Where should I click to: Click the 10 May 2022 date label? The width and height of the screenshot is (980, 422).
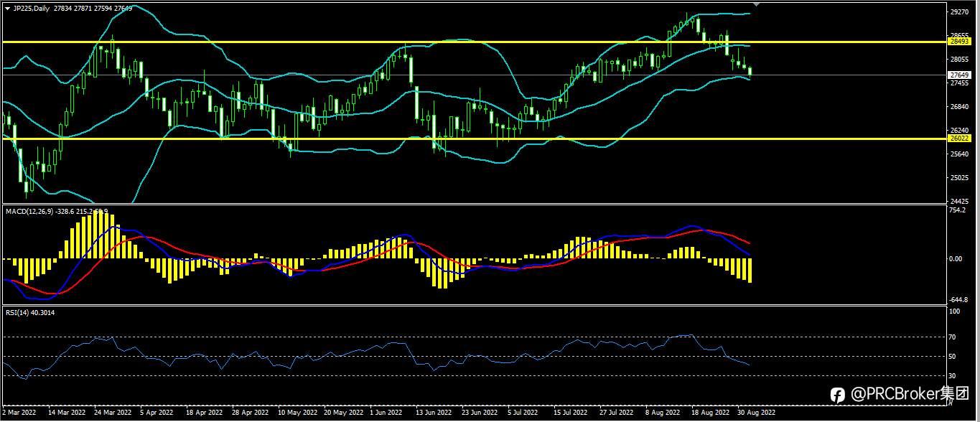coord(297,413)
